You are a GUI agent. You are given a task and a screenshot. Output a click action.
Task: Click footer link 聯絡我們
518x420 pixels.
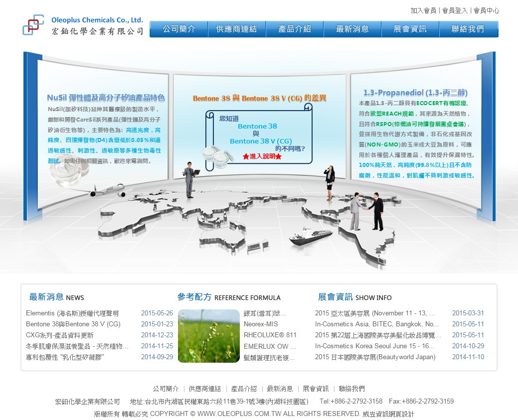(x=352, y=389)
